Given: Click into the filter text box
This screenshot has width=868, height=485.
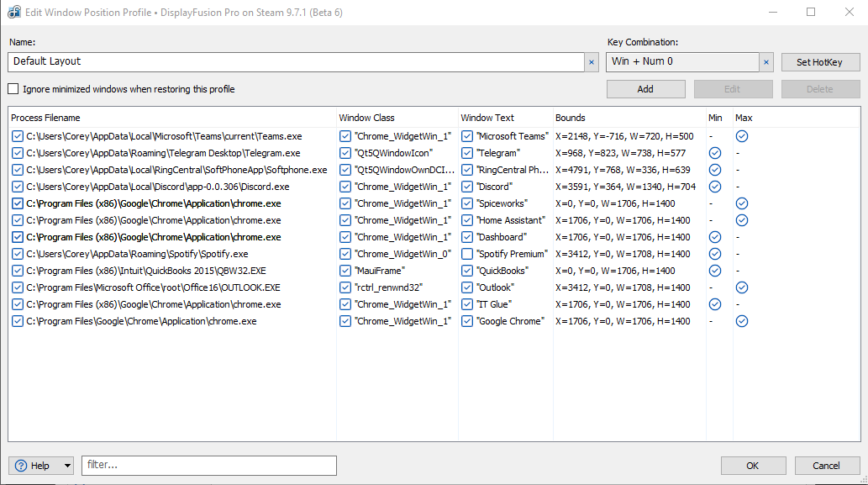Looking at the screenshot, I should click(208, 466).
